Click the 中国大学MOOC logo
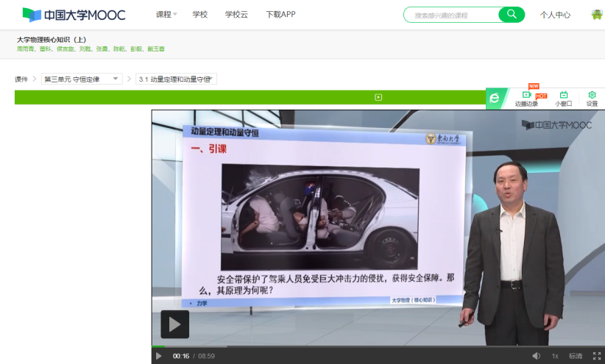605x364 pixels. pos(74,15)
